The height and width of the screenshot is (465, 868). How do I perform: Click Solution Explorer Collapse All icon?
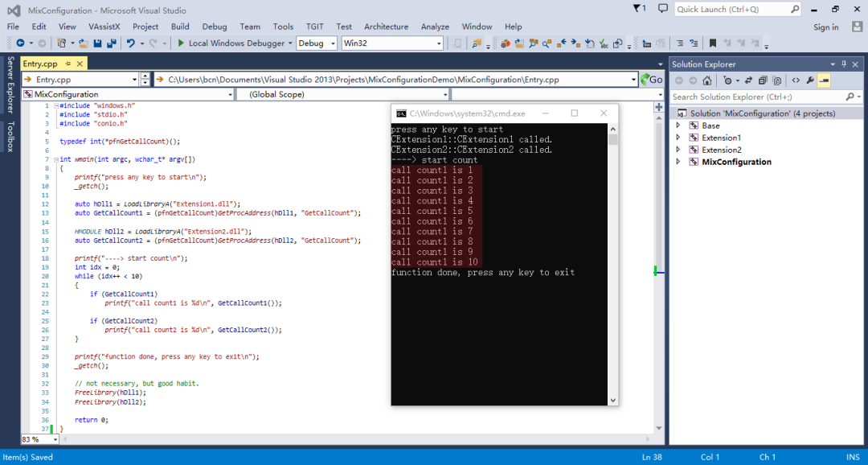coord(763,81)
